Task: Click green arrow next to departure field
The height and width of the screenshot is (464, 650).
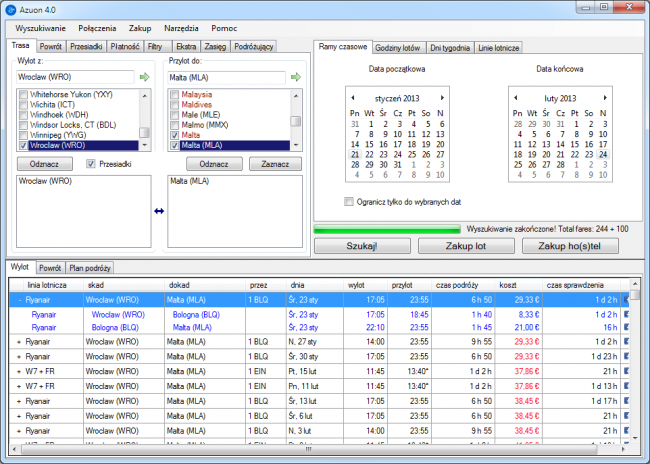Action: point(144,76)
